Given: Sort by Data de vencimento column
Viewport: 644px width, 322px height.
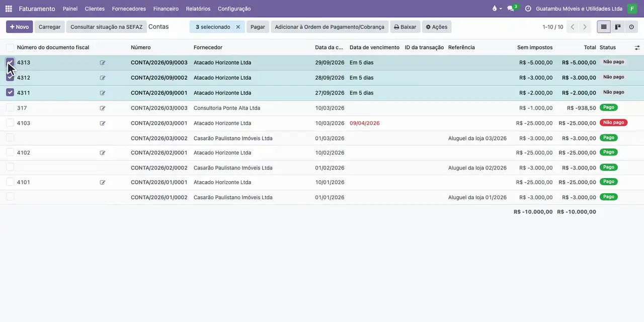Looking at the screenshot, I should 374,47.
